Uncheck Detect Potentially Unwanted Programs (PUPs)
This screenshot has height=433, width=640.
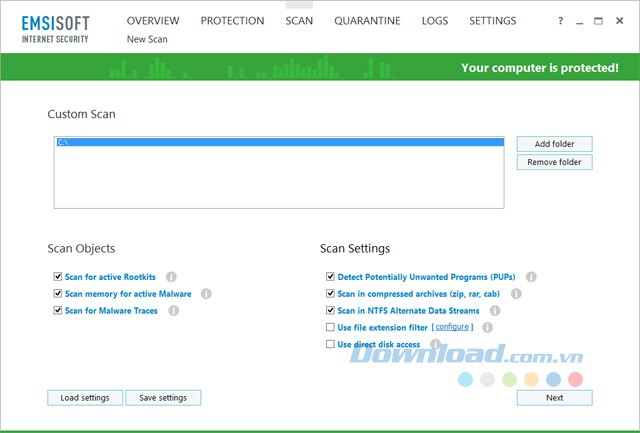[330, 277]
